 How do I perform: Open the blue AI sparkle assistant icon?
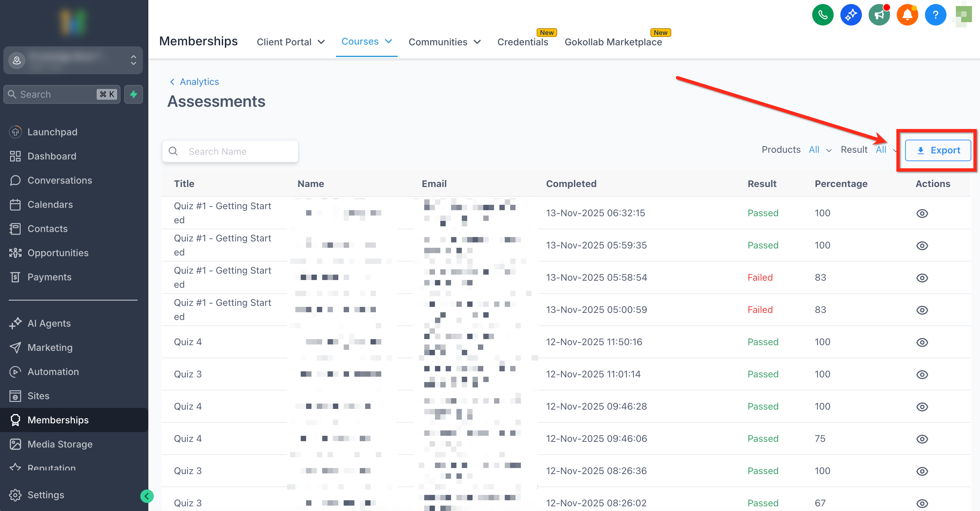click(851, 15)
